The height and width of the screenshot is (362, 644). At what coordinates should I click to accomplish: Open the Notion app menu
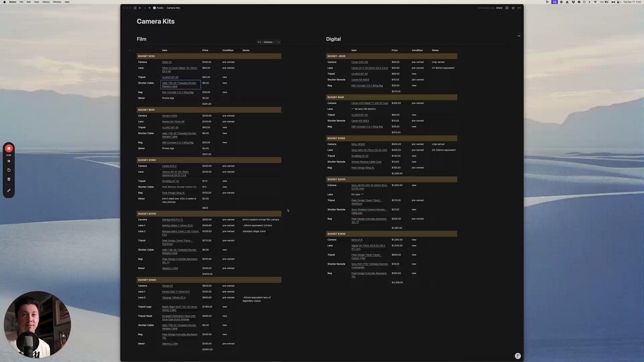[x=13, y=2]
